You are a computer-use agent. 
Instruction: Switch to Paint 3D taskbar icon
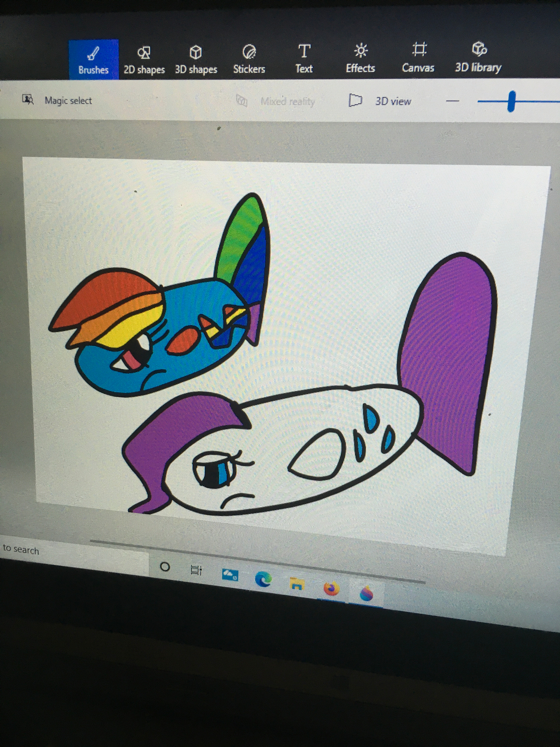[367, 593]
